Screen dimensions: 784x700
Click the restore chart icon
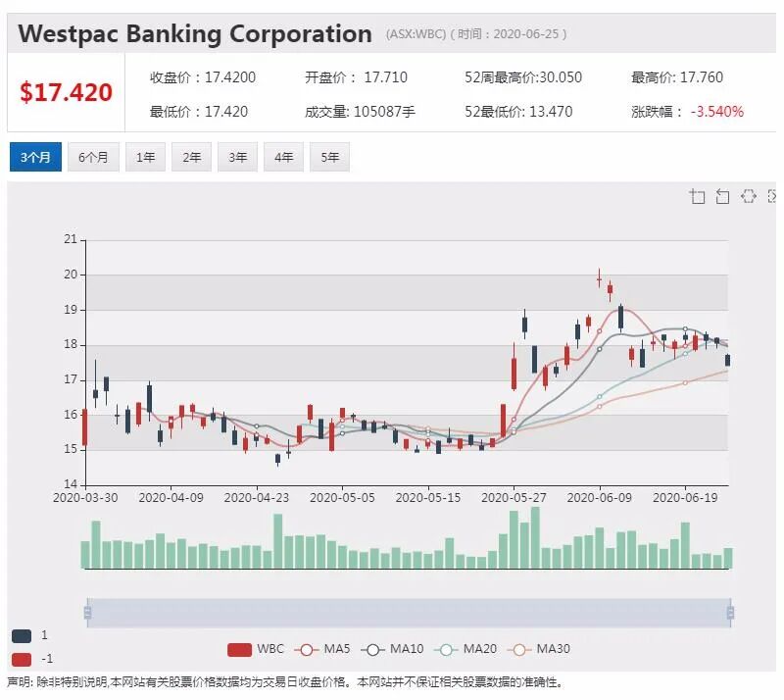[x=748, y=196]
